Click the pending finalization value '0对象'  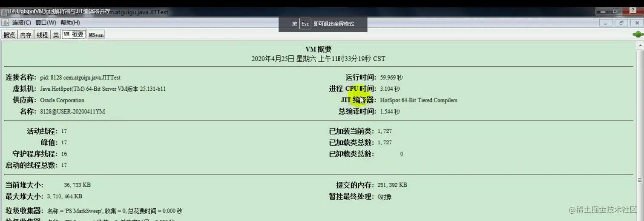tap(385, 197)
